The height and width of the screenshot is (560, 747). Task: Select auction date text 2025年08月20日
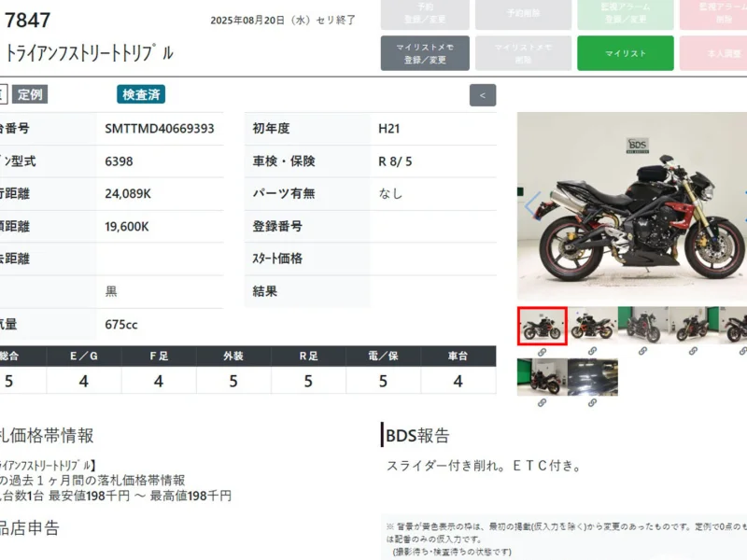pos(247,21)
